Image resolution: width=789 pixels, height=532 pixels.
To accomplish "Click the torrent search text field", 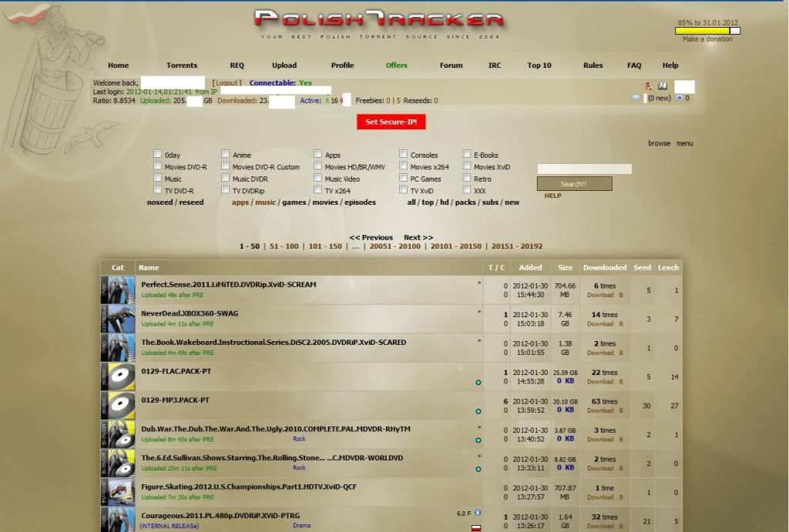I will pyautogui.click(x=584, y=169).
